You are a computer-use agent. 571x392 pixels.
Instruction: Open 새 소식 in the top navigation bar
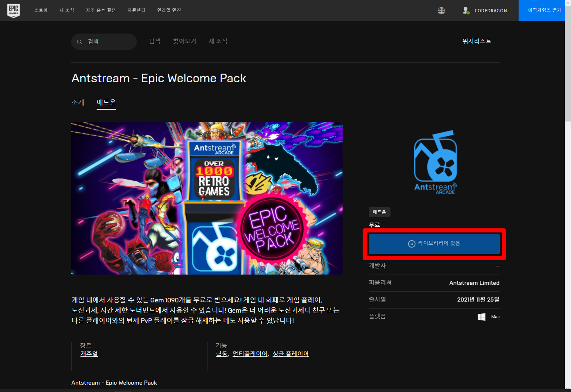click(x=67, y=10)
